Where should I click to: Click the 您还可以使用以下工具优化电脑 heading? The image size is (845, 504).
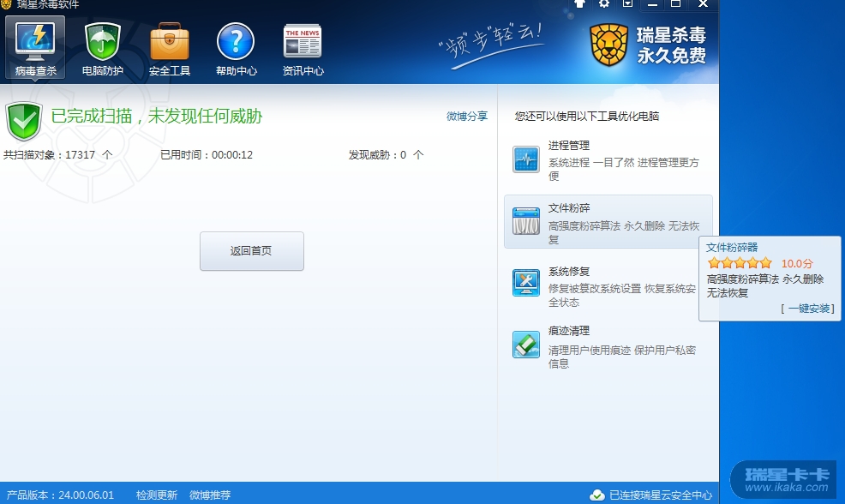point(587,117)
